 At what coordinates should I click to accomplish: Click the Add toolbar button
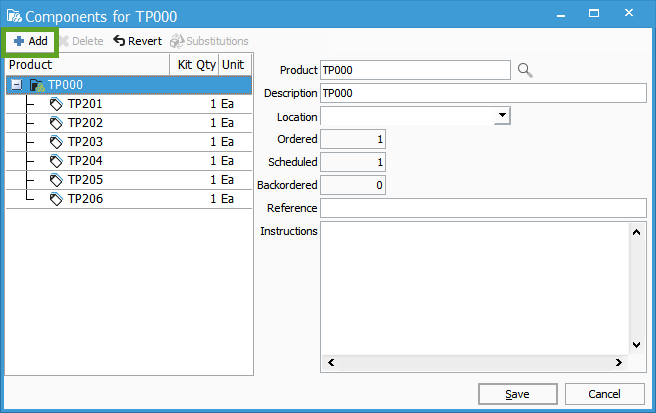click(30, 41)
